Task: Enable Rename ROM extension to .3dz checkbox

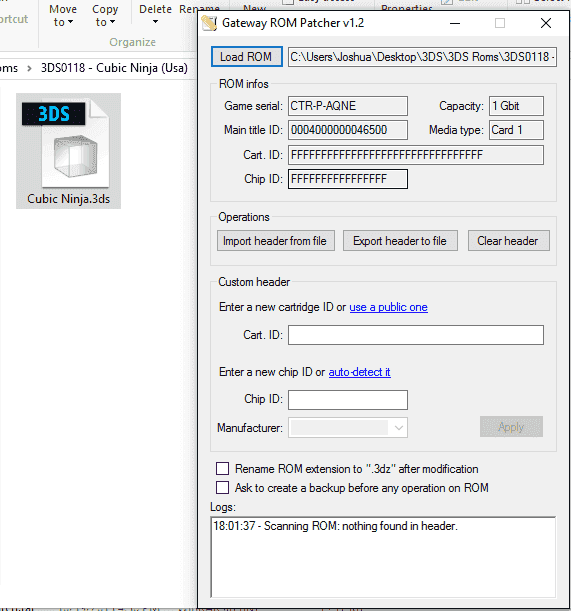Action: [x=223, y=468]
